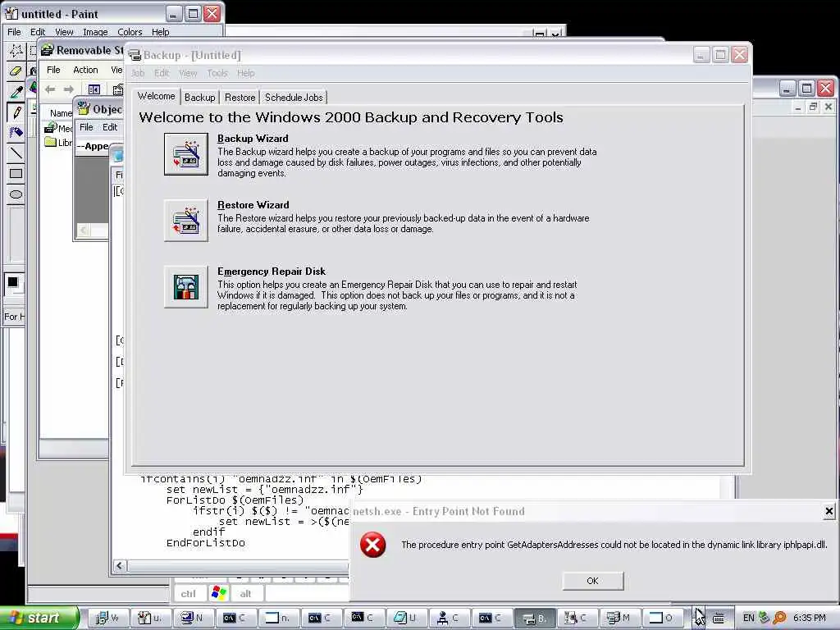This screenshot has width=840, height=630.
Task: Click the Backup window title bar icon
Action: pos(135,55)
